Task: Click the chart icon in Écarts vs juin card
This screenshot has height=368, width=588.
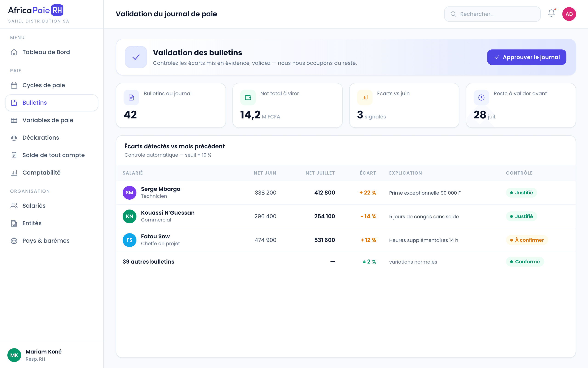Action: [365, 98]
